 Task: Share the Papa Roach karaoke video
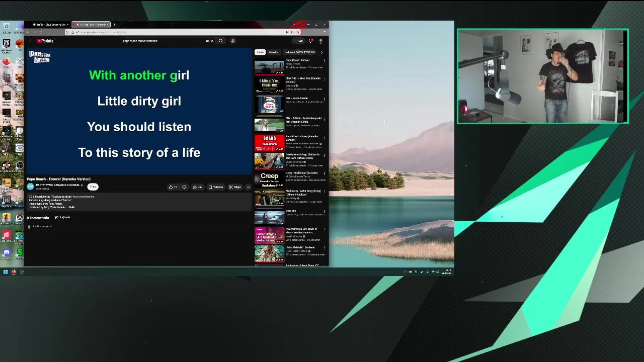(197, 187)
